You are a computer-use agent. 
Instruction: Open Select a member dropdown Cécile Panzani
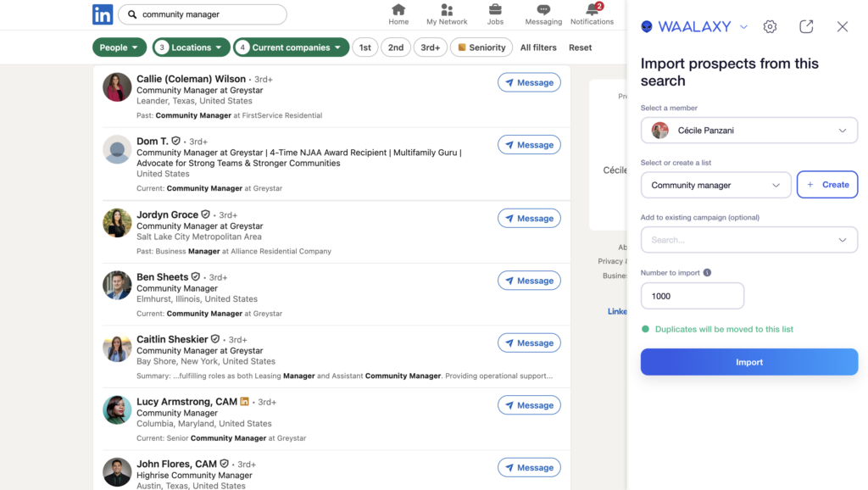click(x=749, y=131)
